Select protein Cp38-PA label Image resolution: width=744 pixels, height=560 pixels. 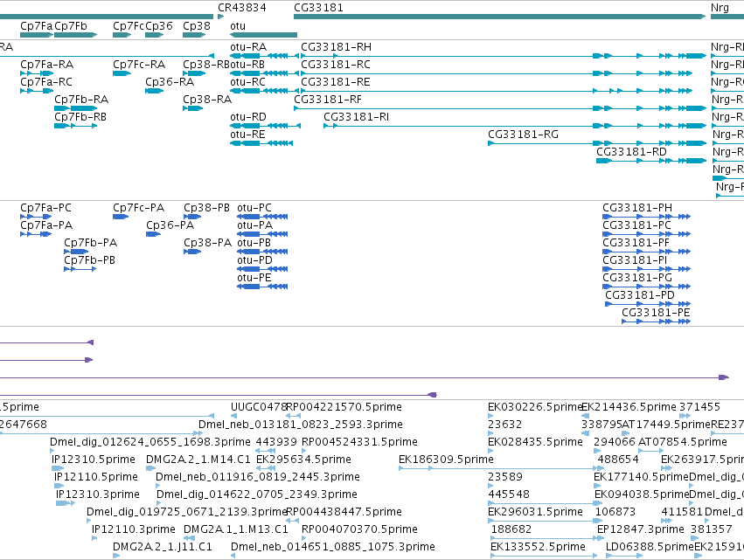(208, 243)
